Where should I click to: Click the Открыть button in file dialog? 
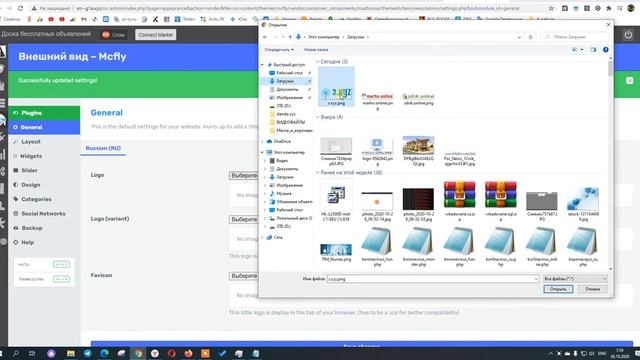(558, 289)
